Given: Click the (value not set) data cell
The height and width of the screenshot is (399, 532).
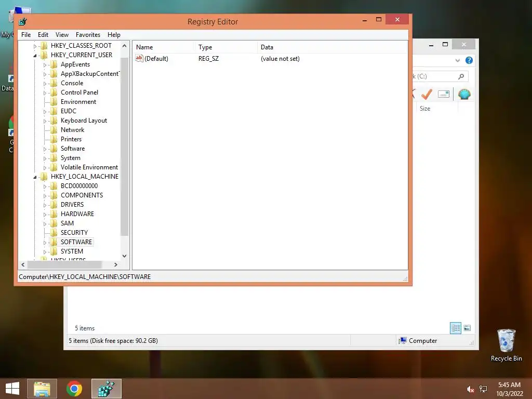Looking at the screenshot, I should coord(280,59).
